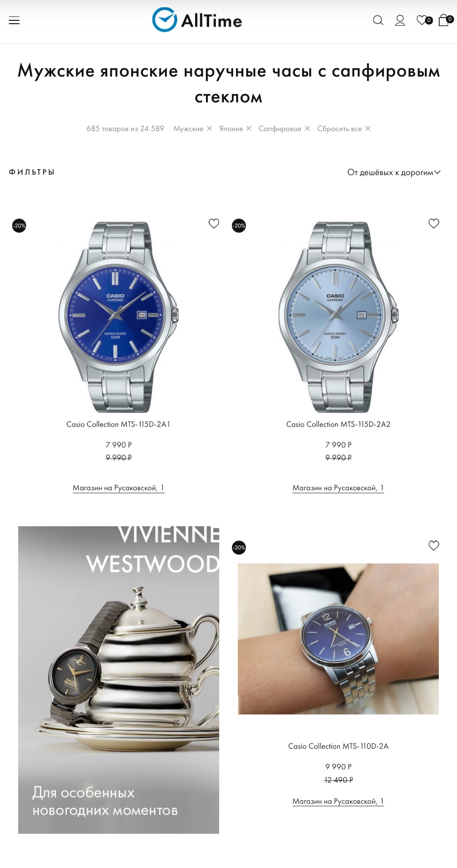The image size is (457, 868).
Task: Remove the Япония filter tag
Action: pyautogui.click(x=249, y=128)
